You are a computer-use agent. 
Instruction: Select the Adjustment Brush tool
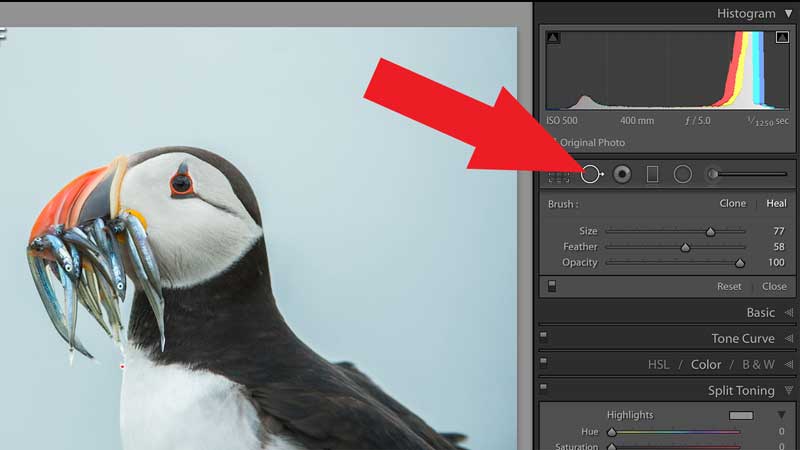[x=746, y=174]
